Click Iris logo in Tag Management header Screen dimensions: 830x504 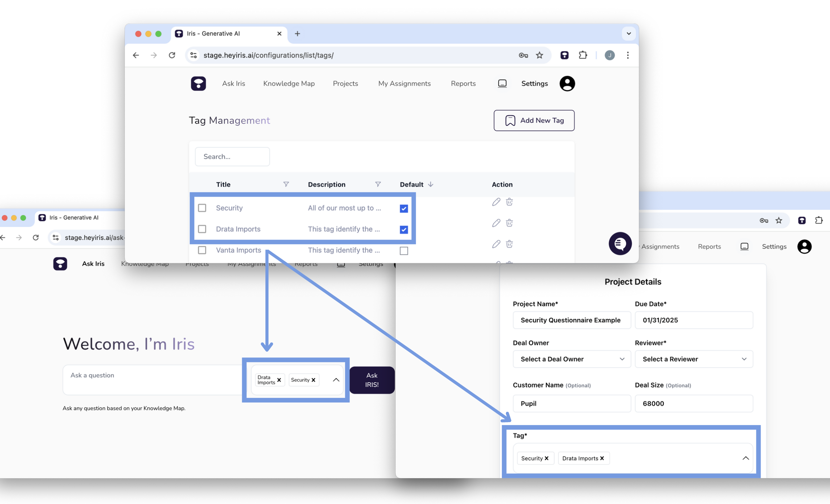[x=198, y=83]
